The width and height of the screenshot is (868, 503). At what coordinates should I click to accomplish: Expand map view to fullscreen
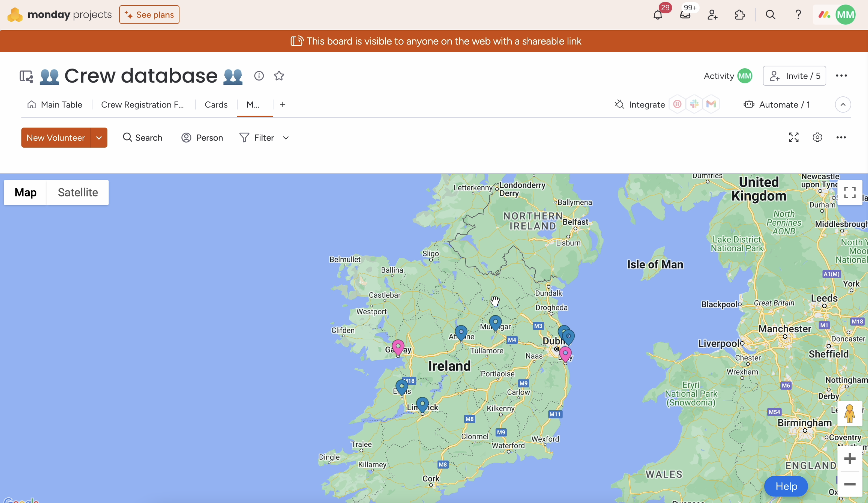pyautogui.click(x=794, y=138)
